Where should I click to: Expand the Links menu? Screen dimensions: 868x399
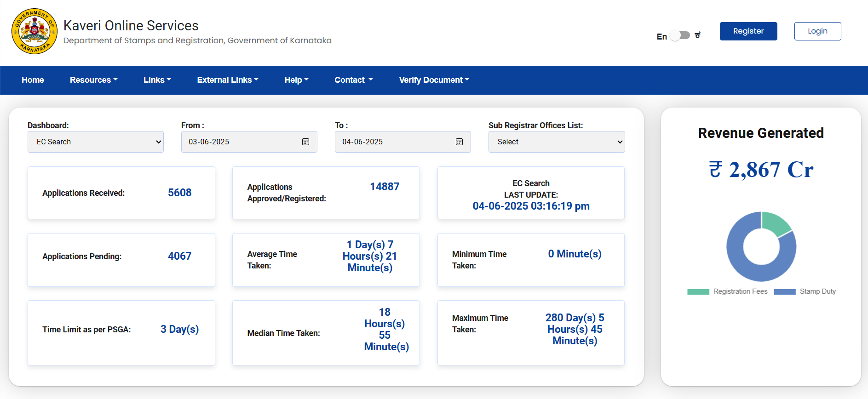point(157,80)
